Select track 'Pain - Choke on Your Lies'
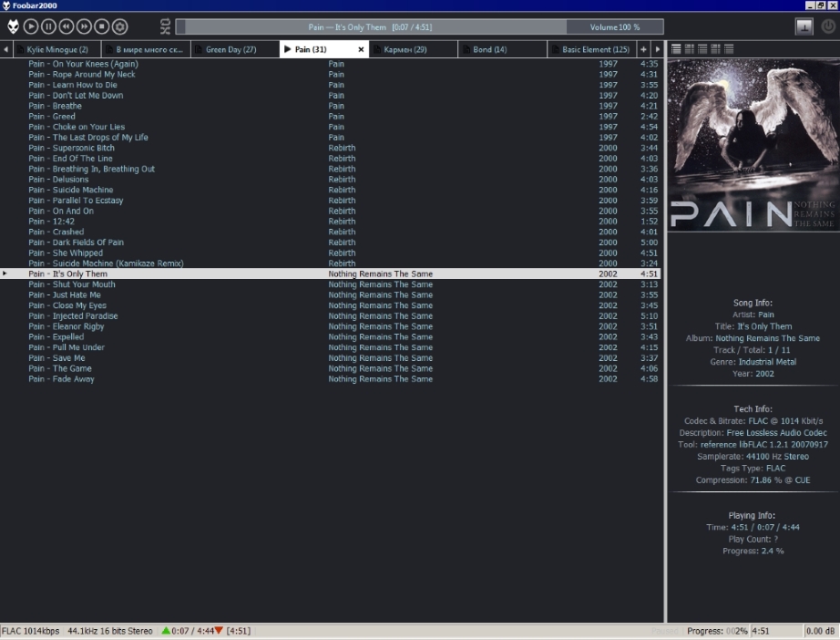 point(330,127)
